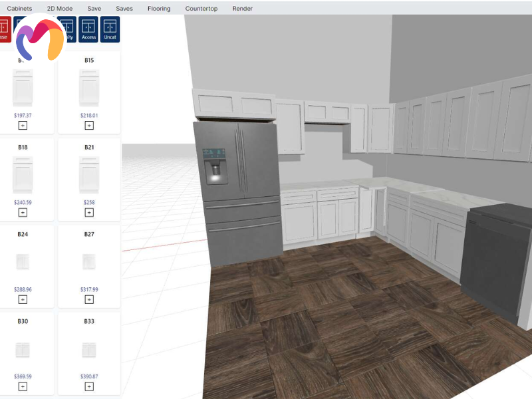Add the B21 cabinet with plus icon

(x=89, y=212)
